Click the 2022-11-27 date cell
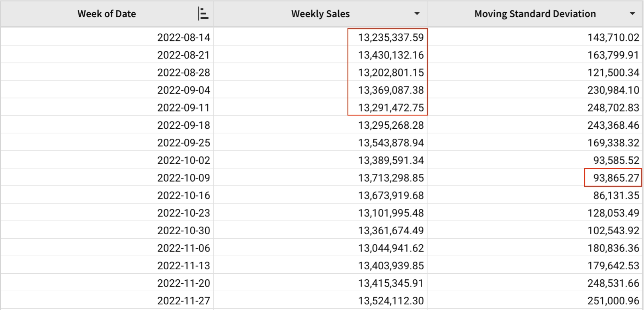The height and width of the screenshot is (310, 644). tap(183, 300)
